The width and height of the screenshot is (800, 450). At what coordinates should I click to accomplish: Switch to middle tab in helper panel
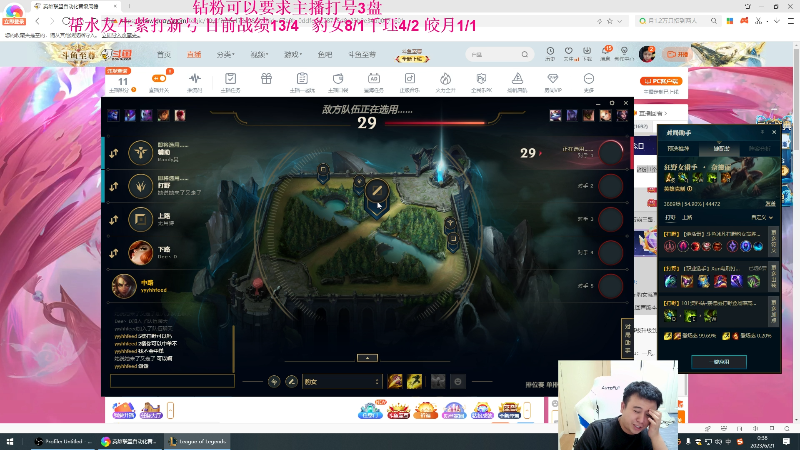pos(721,148)
